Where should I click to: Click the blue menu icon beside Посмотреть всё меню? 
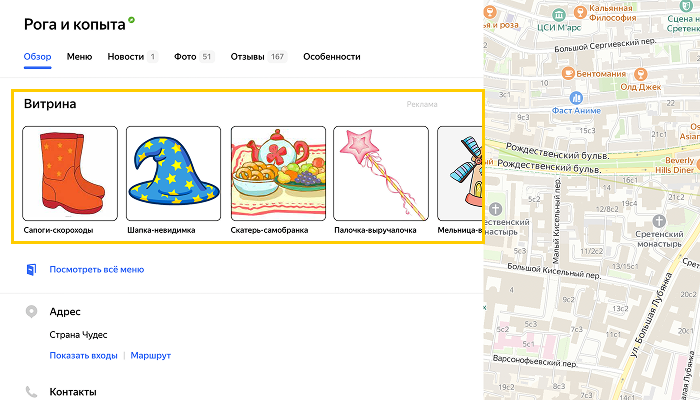click(32, 269)
